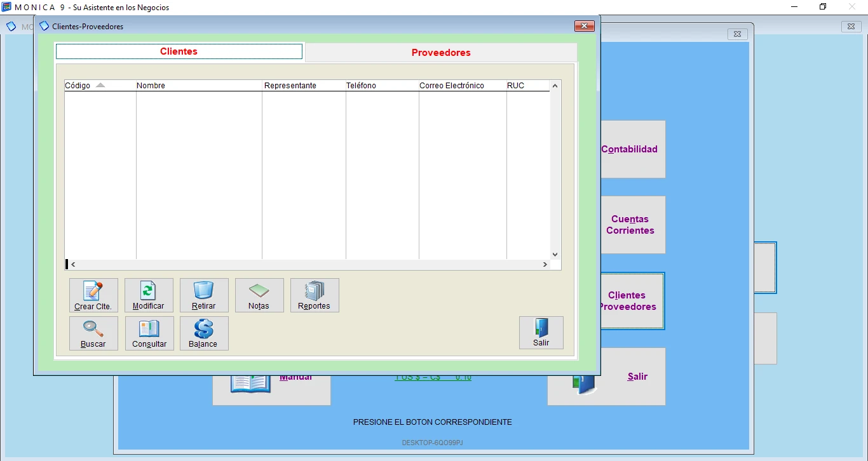
Task: Open the Reportes icon
Action: [x=315, y=295]
